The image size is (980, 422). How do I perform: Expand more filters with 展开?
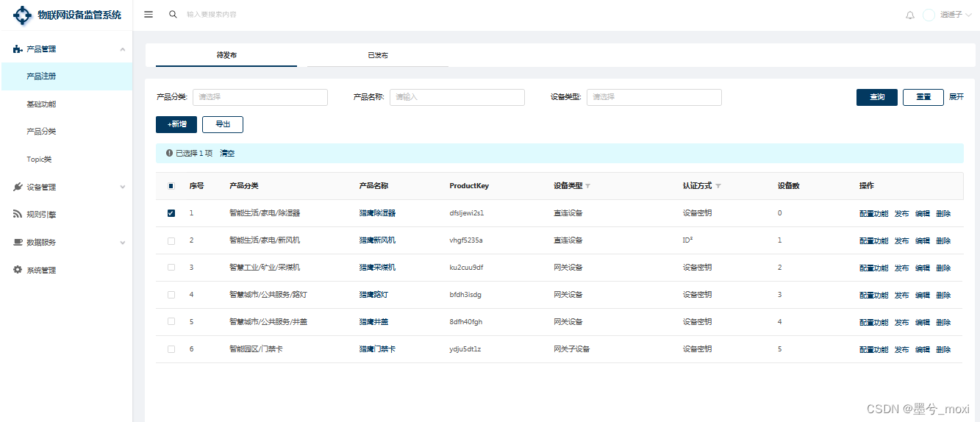[x=956, y=97]
